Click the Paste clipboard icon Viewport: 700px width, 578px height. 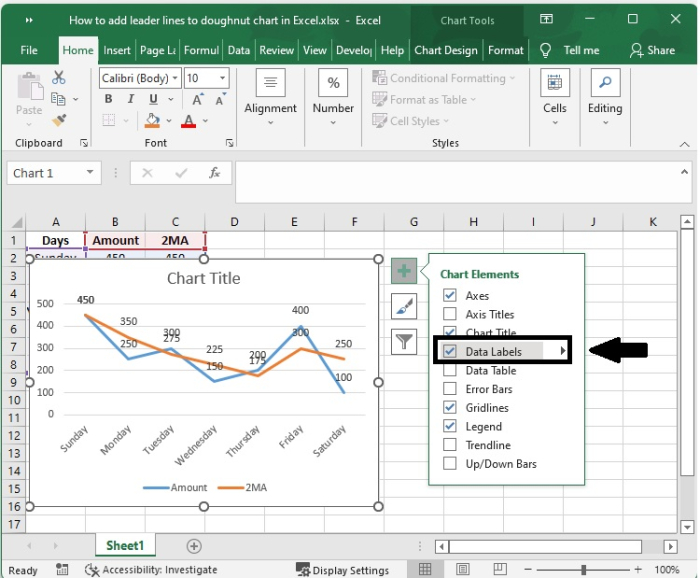point(29,86)
